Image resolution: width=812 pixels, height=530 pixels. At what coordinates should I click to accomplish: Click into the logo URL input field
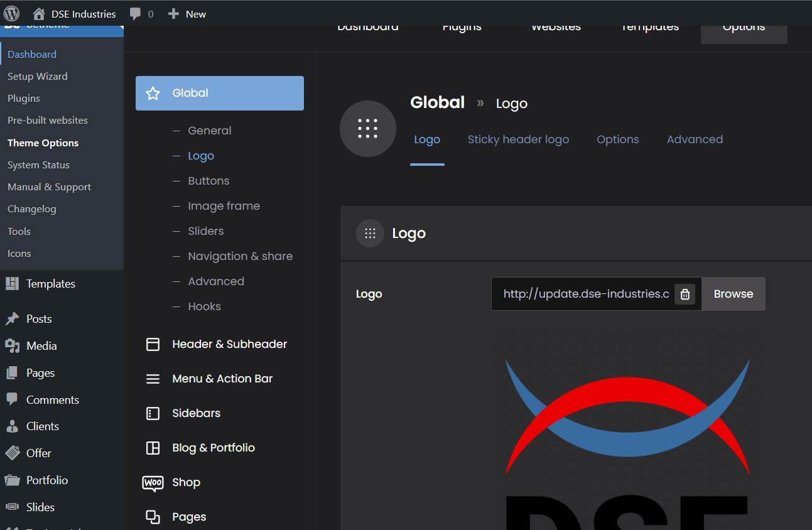click(x=586, y=294)
